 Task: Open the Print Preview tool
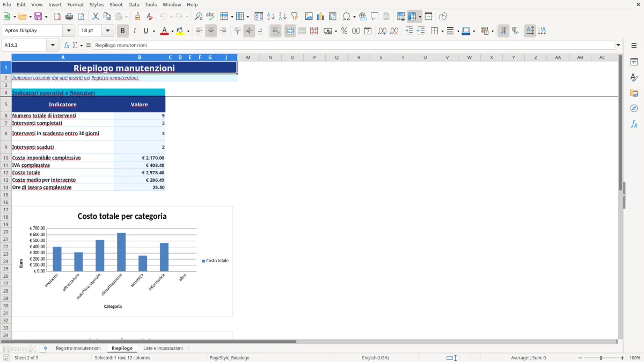pyautogui.click(x=81, y=17)
